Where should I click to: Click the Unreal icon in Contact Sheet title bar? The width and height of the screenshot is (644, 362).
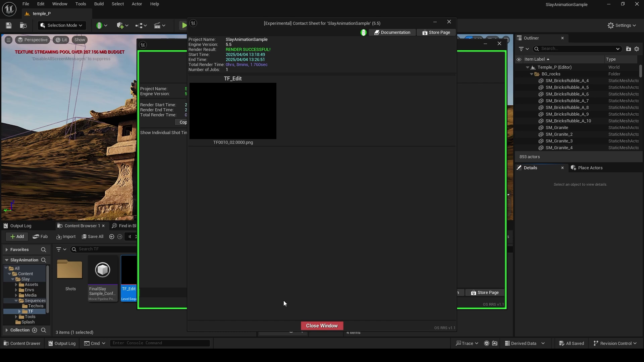point(193,23)
